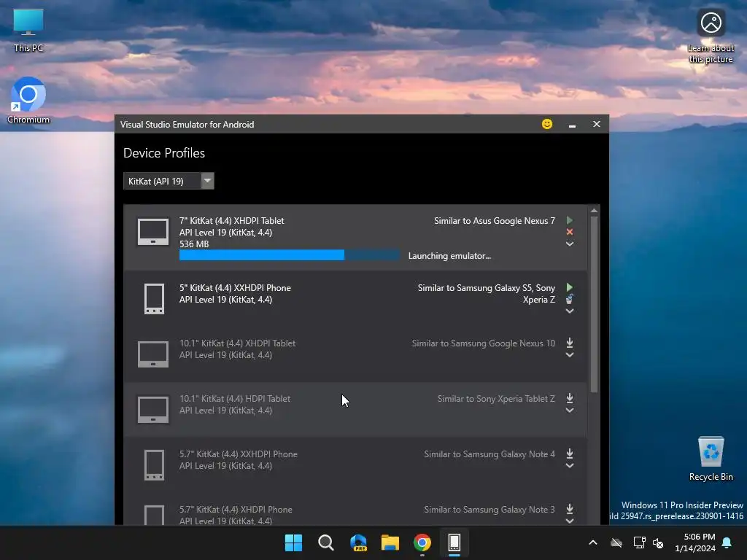Download the 5.7" KitKat XXHDPI Phone profile
The width and height of the screenshot is (747, 560).
click(569, 454)
